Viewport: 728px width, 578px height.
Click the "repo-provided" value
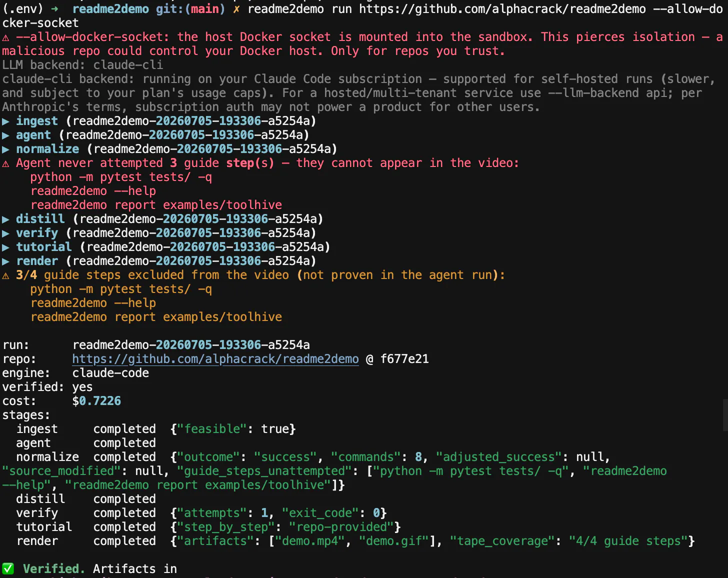[341, 527]
